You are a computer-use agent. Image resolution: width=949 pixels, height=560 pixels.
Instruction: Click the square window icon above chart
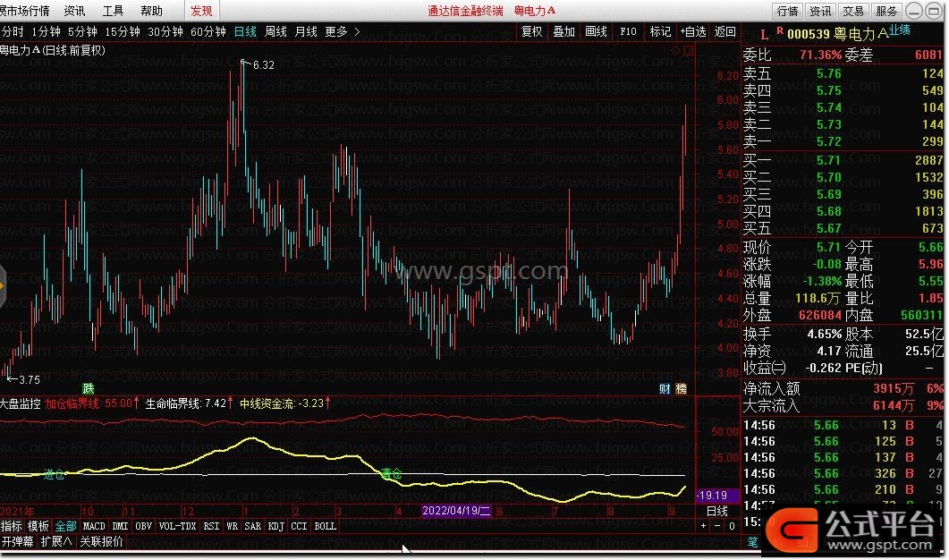click(689, 51)
